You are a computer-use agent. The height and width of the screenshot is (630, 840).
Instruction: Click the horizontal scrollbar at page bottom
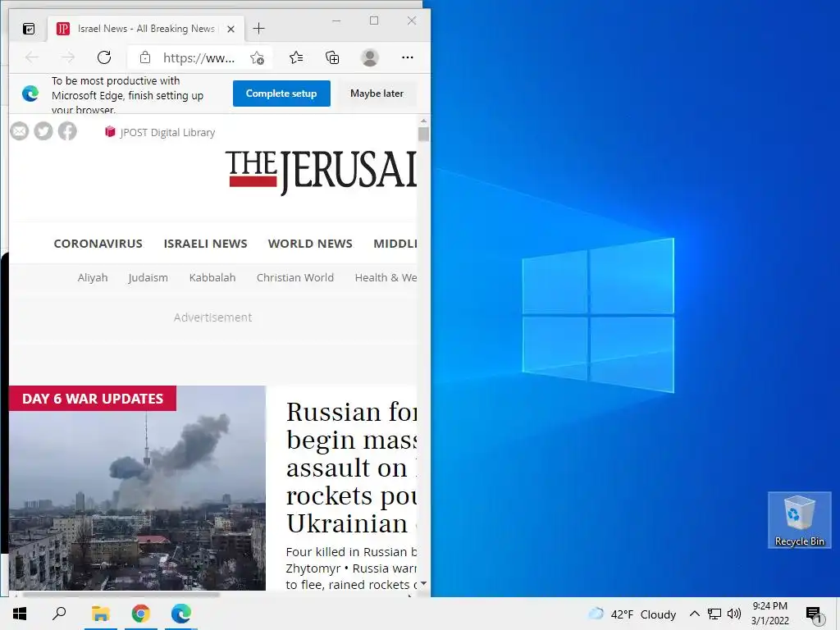coord(121,594)
